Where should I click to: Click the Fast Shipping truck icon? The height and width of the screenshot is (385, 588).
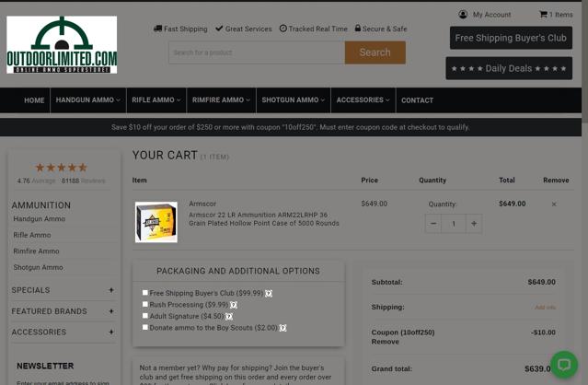tap(158, 29)
